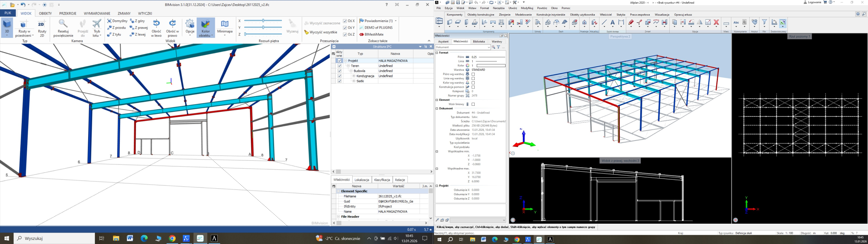
Task: Select the Rzuty 2D view icon
Action: click(42, 24)
